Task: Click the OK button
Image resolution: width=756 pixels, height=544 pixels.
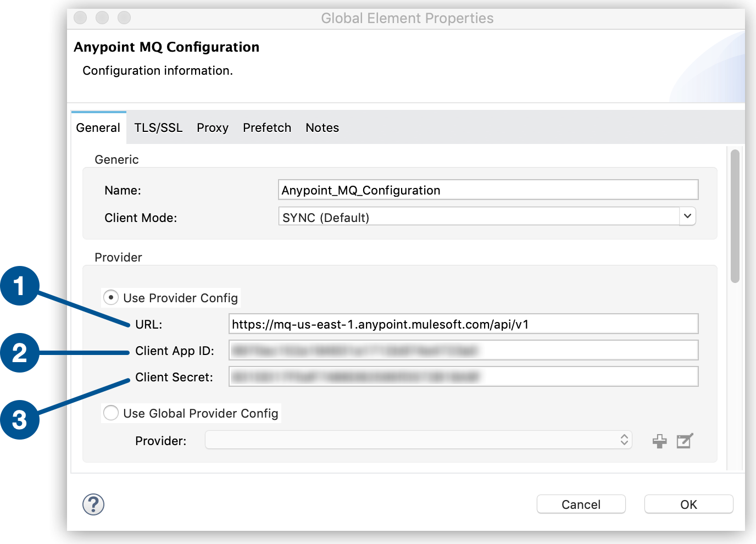Action: point(688,504)
